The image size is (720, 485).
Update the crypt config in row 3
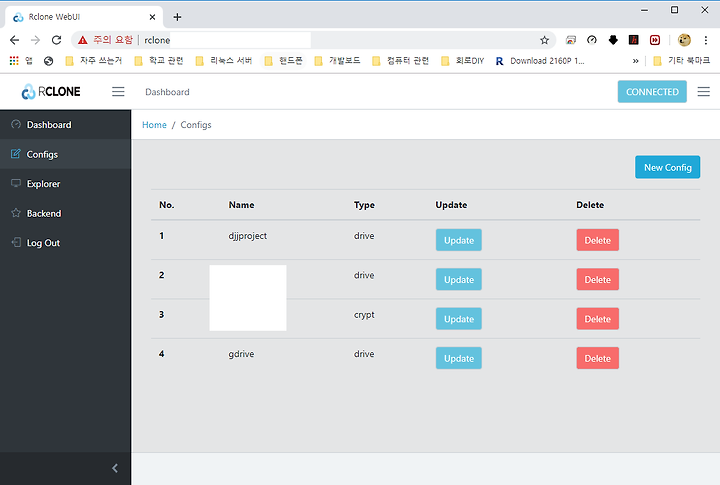pyautogui.click(x=459, y=319)
